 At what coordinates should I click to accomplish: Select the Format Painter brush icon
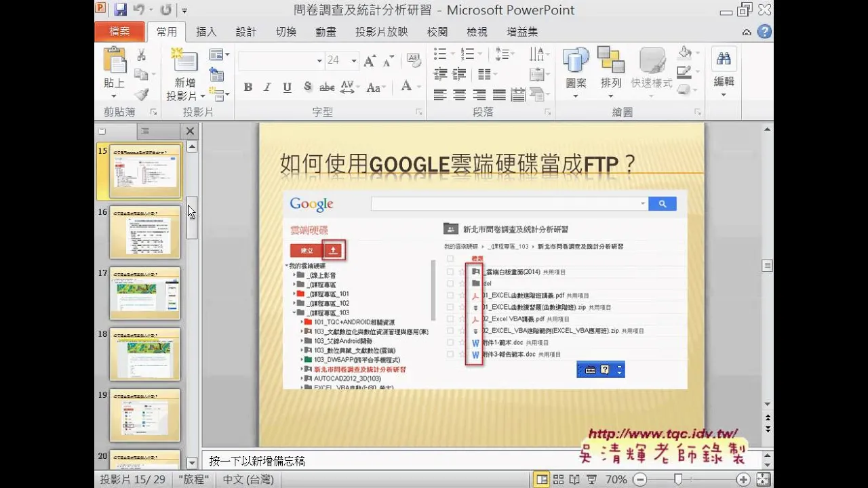point(142,94)
